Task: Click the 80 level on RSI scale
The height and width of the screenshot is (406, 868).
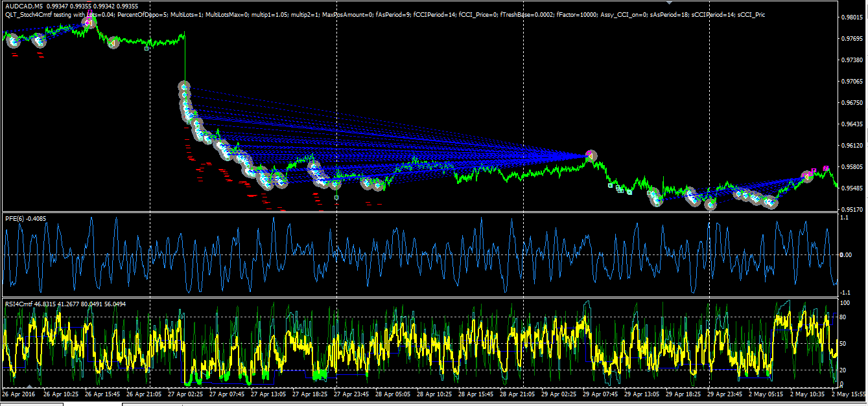Action: coord(843,317)
